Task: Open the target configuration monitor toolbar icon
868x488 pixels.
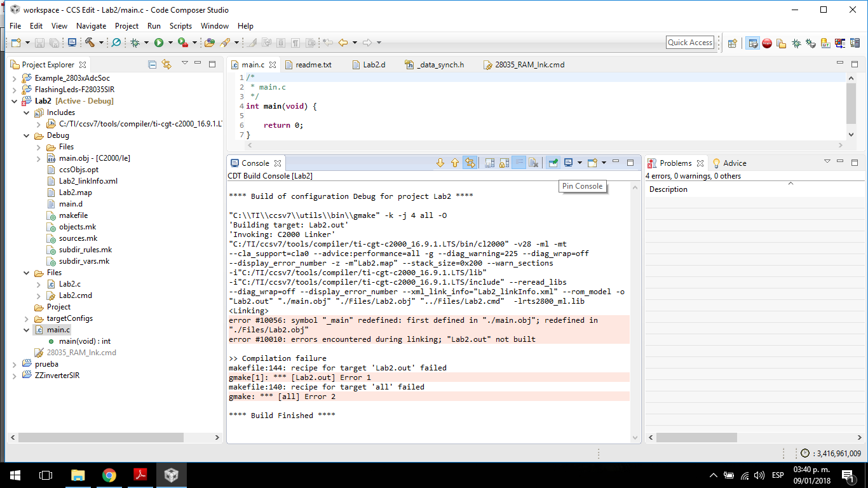Action: tap(72, 43)
